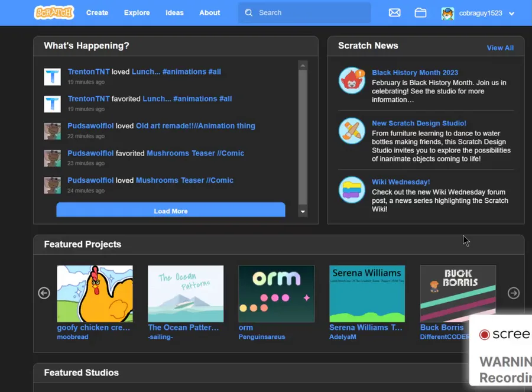
Task: Open The Ocean Patter... title link
Action: pos(183,328)
